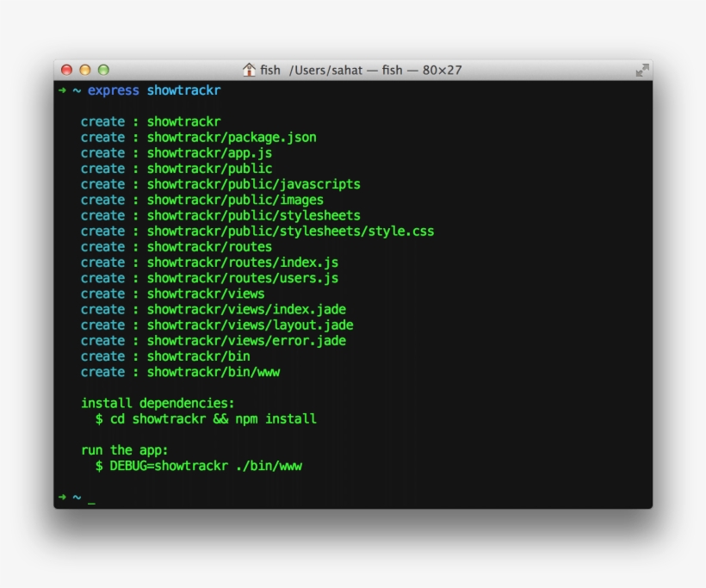Click the 'showtrackr/routes/index.js' path
This screenshot has height=588, width=706.
click(x=242, y=263)
